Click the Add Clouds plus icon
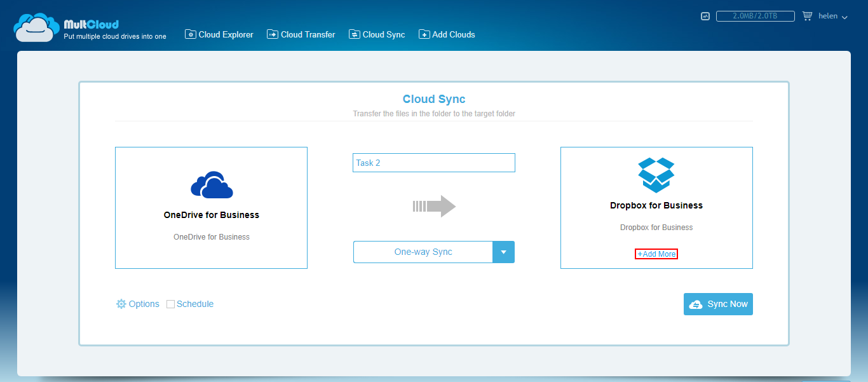The image size is (868, 382). 424,34
